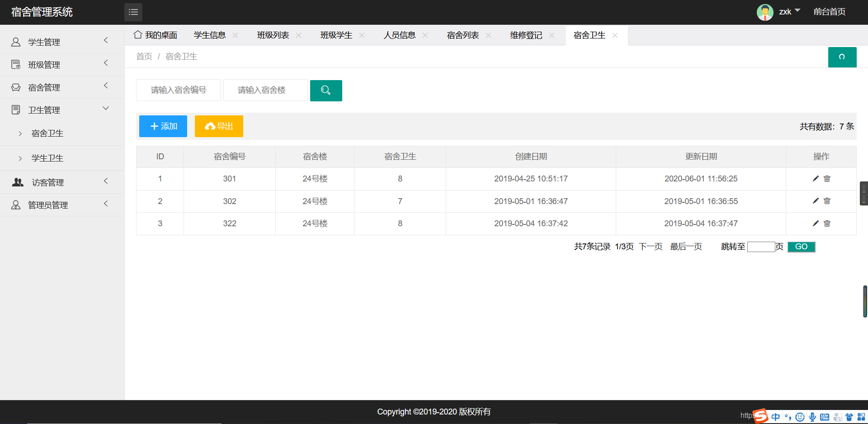Switch to the 学生信息 tab
Screen dimensions: 868x424
click(x=210, y=35)
